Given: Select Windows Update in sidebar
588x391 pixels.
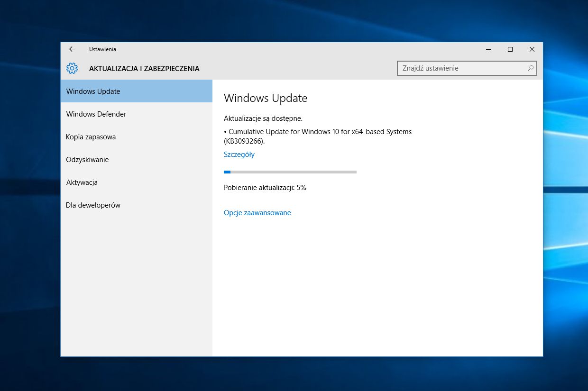Looking at the screenshot, I should (137, 91).
